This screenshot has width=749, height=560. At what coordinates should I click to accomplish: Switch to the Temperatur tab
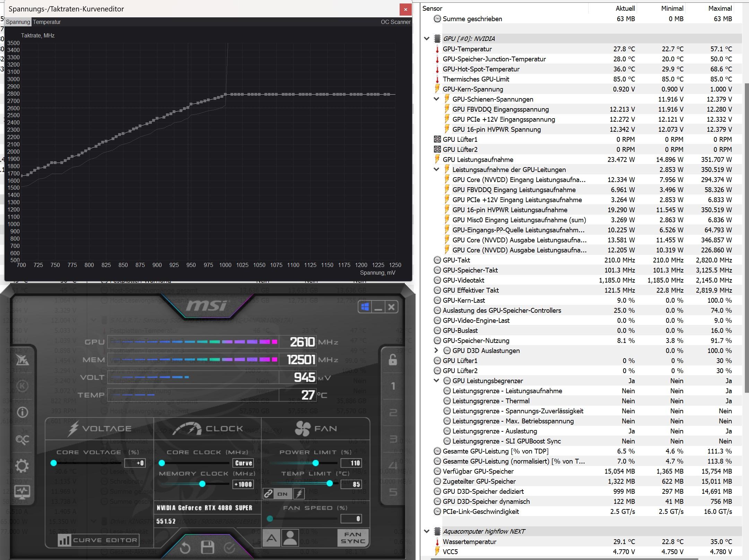coord(47,22)
